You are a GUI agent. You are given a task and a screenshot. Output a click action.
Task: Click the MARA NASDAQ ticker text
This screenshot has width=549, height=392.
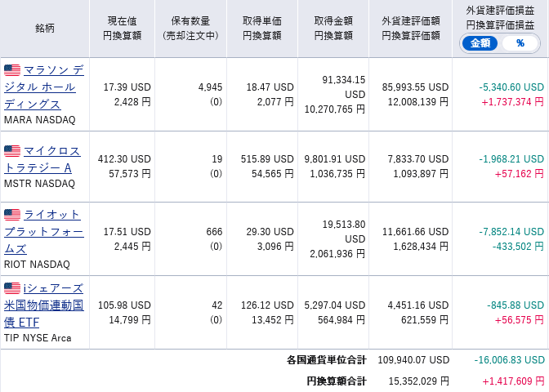click(x=39, y=119)
